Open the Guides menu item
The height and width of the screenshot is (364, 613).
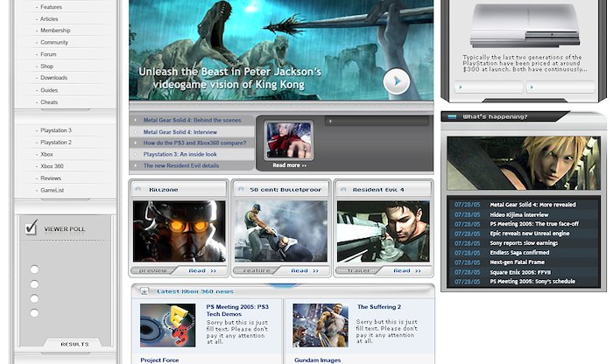click(49, 90)
